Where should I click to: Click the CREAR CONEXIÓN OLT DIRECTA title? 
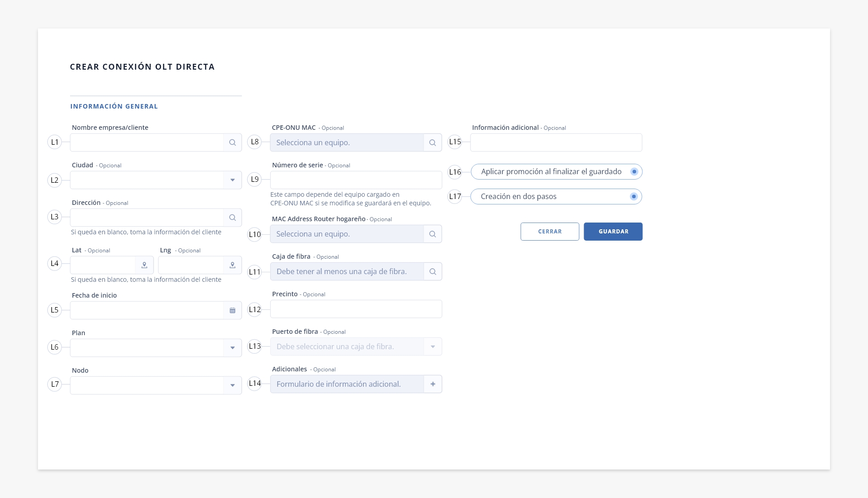click(x=142, y=67)
